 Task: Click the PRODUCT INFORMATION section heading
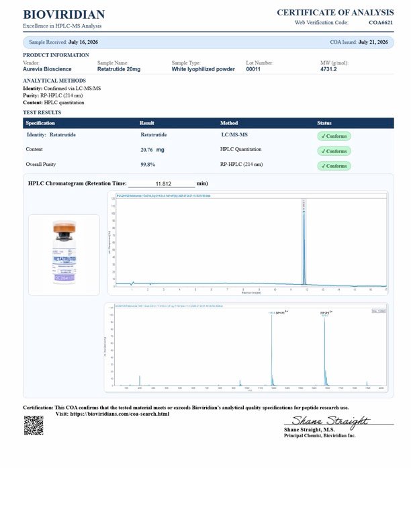click(56, 55)
